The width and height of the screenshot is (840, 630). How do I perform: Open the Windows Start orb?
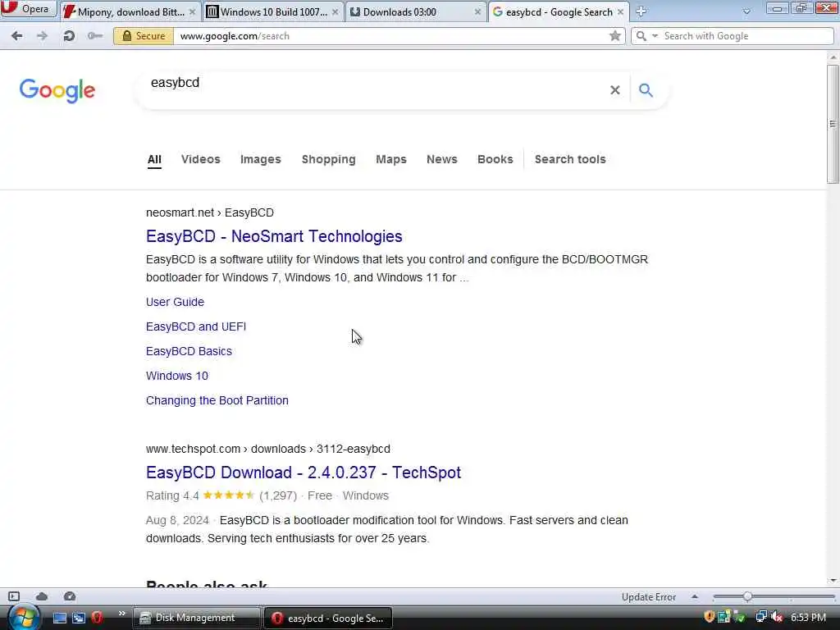click(x=23, y=618)
